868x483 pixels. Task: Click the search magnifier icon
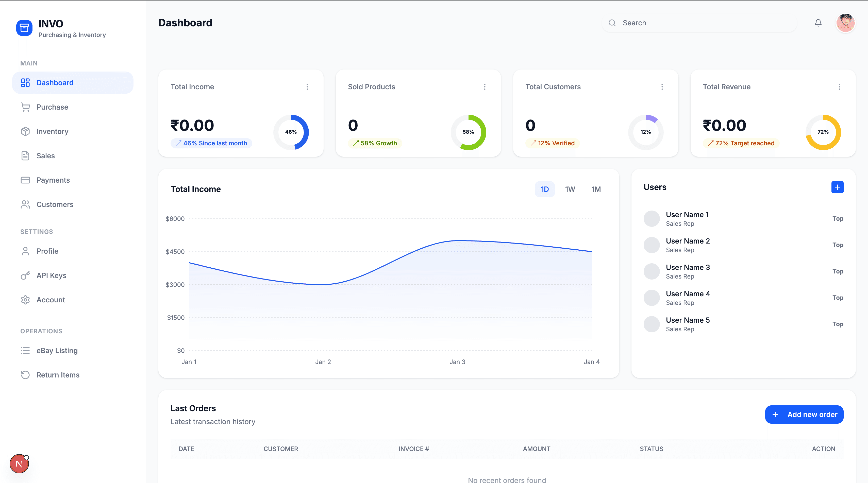pyautogui.click(x=612, y=23)
